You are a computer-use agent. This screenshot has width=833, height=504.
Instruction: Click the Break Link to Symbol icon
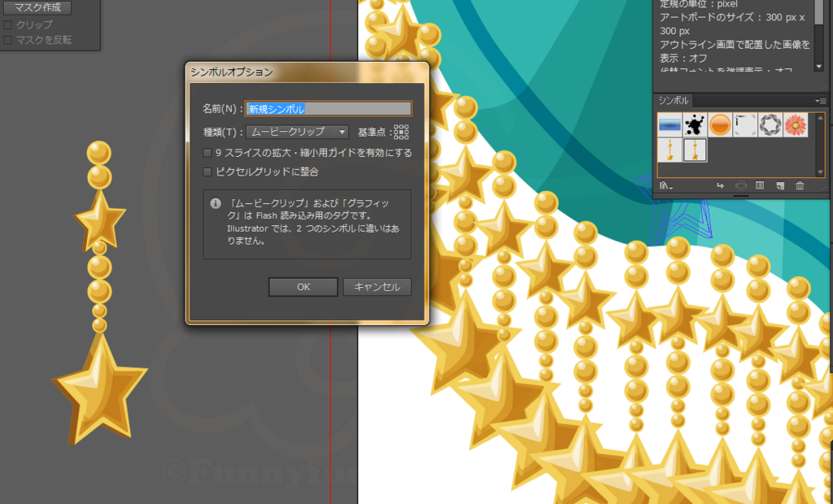[740, 185]
